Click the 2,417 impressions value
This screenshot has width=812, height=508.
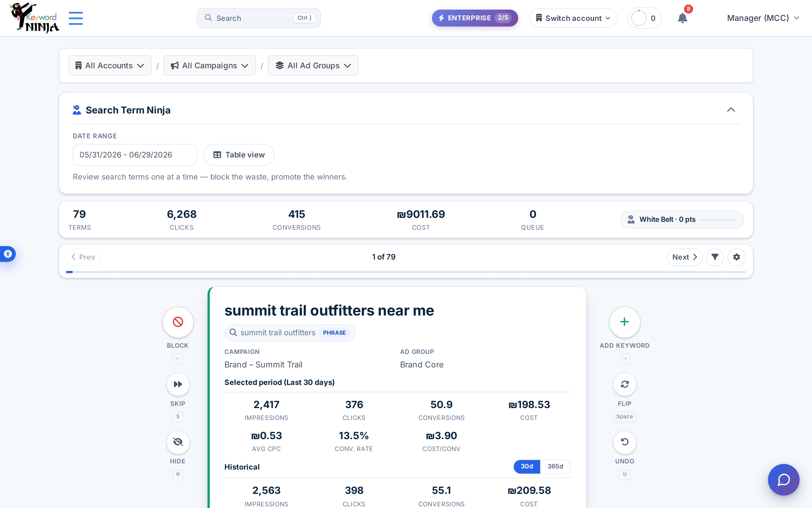point(266,404)
